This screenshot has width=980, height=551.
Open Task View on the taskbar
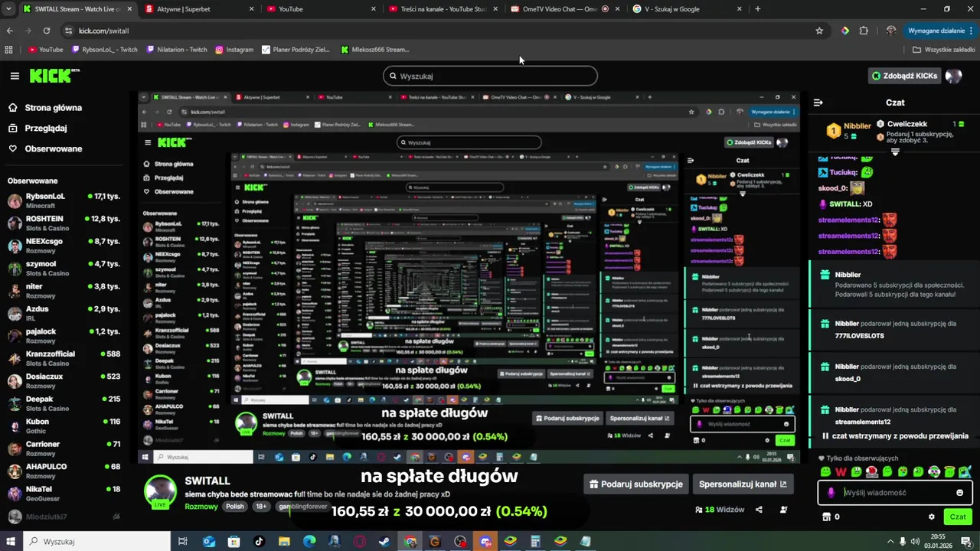(x=182, y=542)
